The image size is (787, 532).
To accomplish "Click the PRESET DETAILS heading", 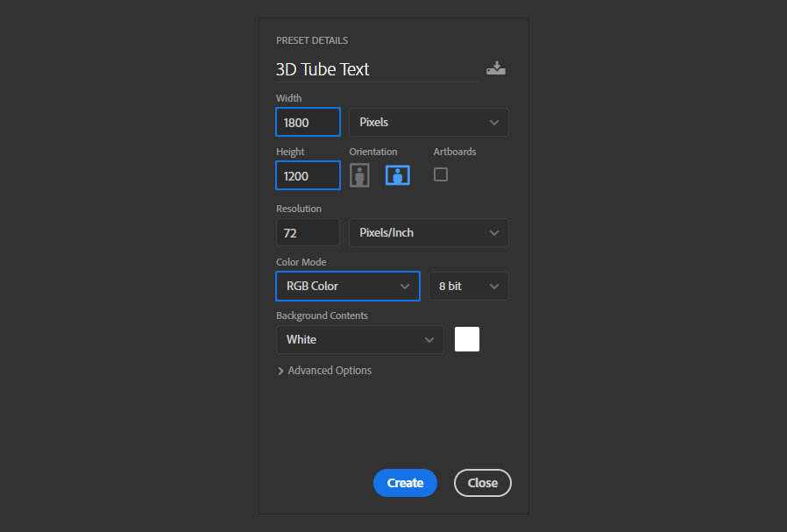I will coord(312,40).
